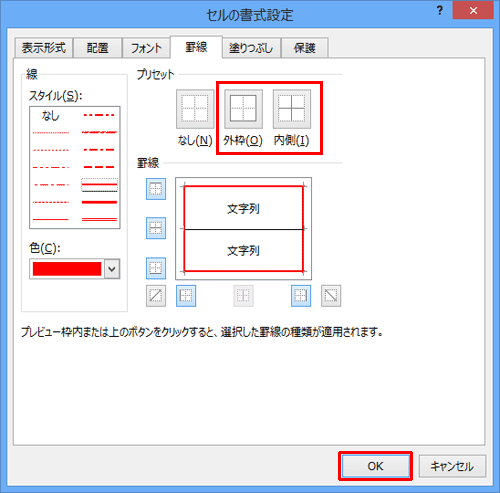Select the 罫線 tab
The width and height of the screenshot is (500, 493).
tap(196, 47)
